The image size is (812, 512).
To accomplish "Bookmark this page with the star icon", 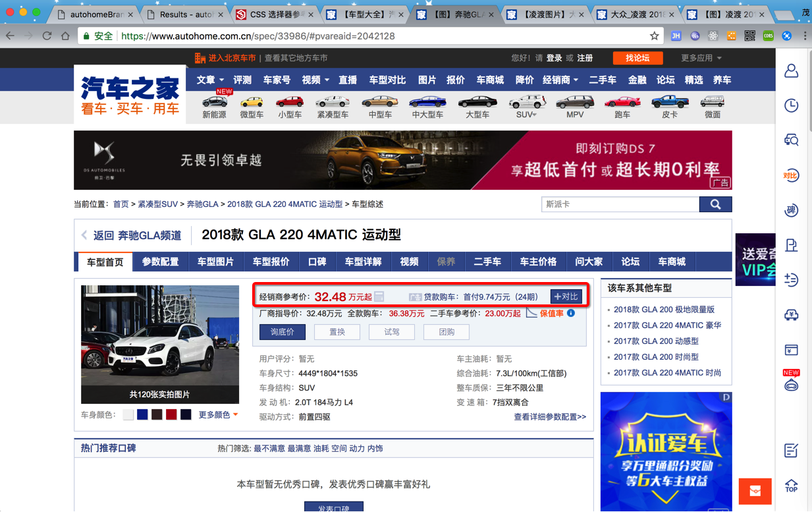I will click(654, 36).
